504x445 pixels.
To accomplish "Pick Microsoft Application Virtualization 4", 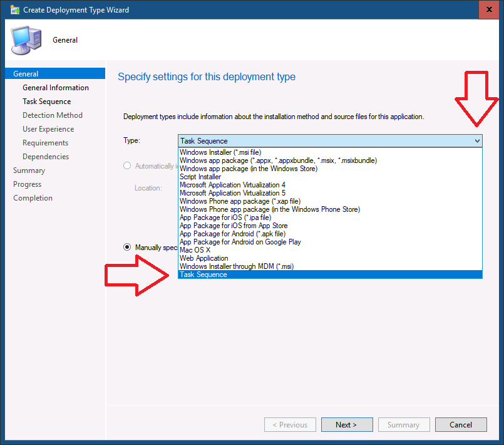I will [330, 185].
